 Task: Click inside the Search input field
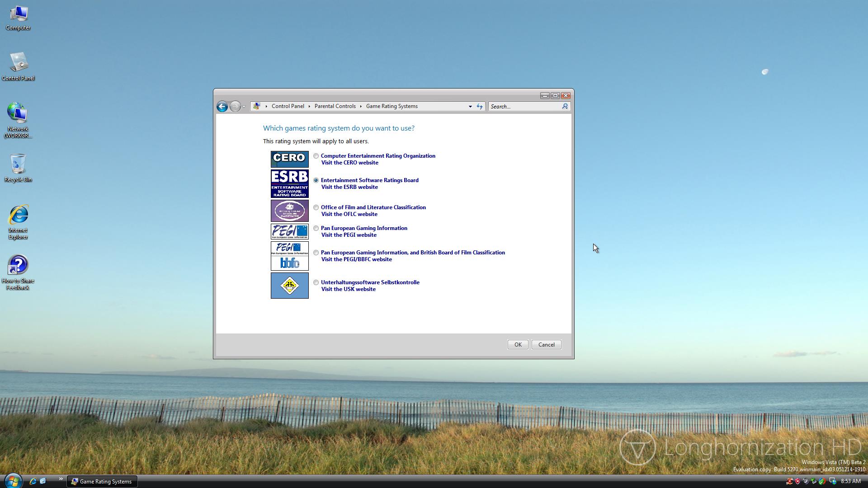click(x=524, y=107)
